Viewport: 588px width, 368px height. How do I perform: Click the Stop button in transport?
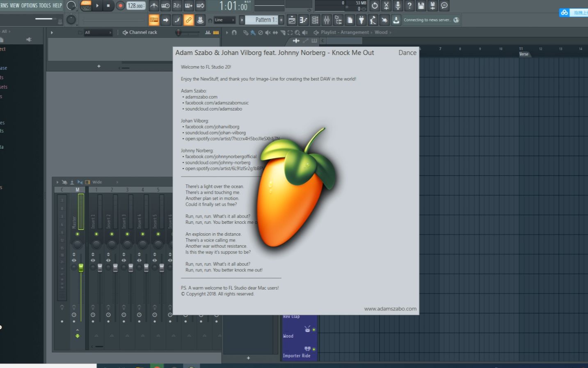coord(108,6)
